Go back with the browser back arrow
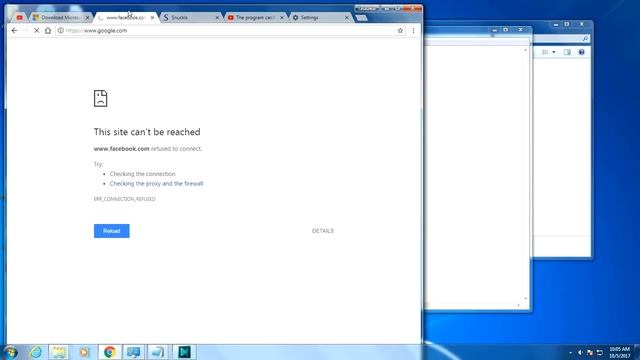The width and height of the screenshot is (640, 360). coord(15,31)
